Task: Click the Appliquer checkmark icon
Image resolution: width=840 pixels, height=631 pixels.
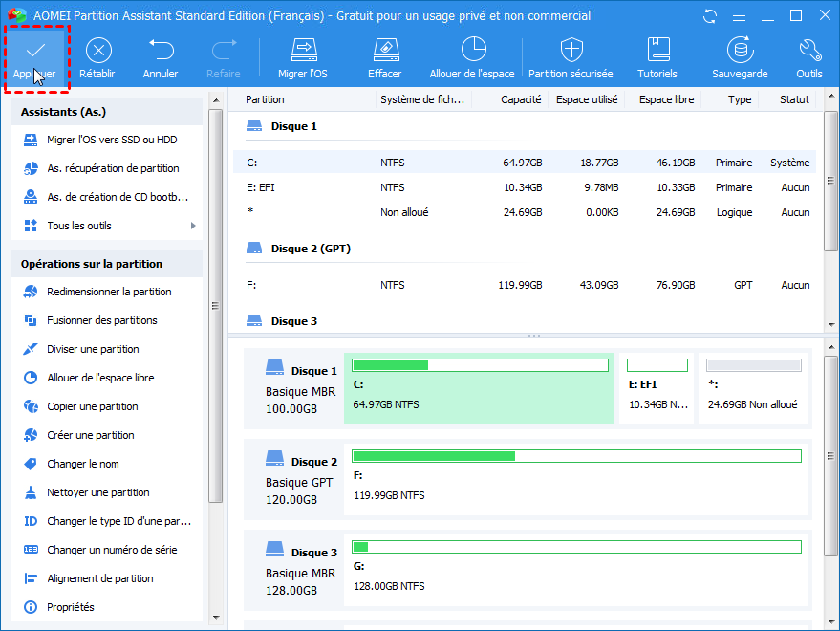Action: click(x=35, y=51)
